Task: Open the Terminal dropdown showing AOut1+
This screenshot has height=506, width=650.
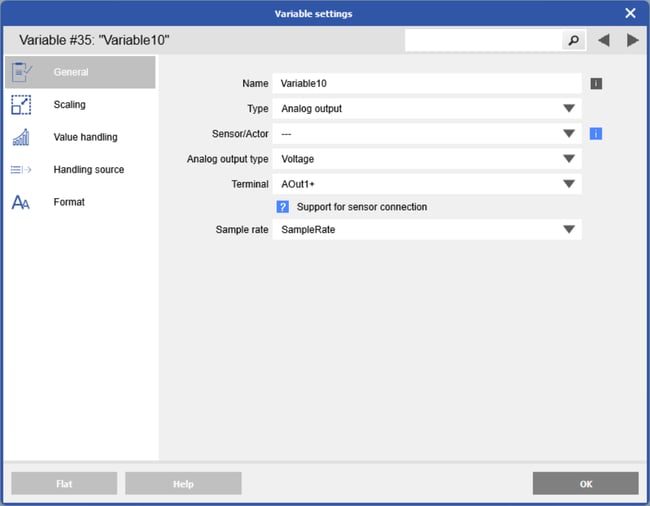Action: [x=568, y=184]
